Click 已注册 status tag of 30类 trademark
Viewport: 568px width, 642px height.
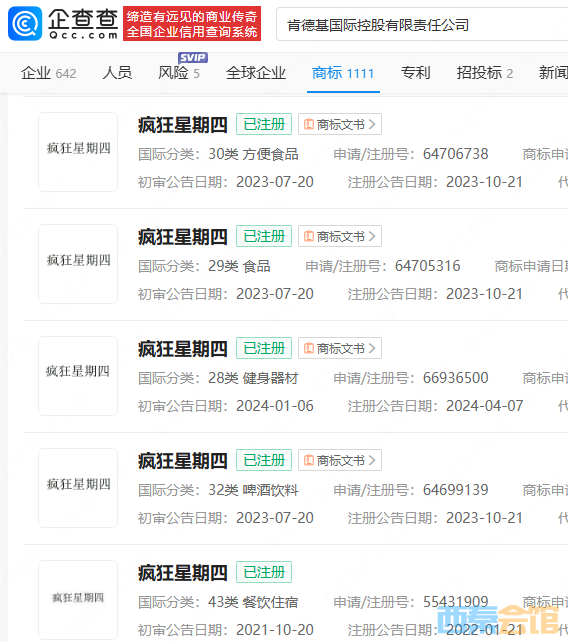[x=264, y=124]
